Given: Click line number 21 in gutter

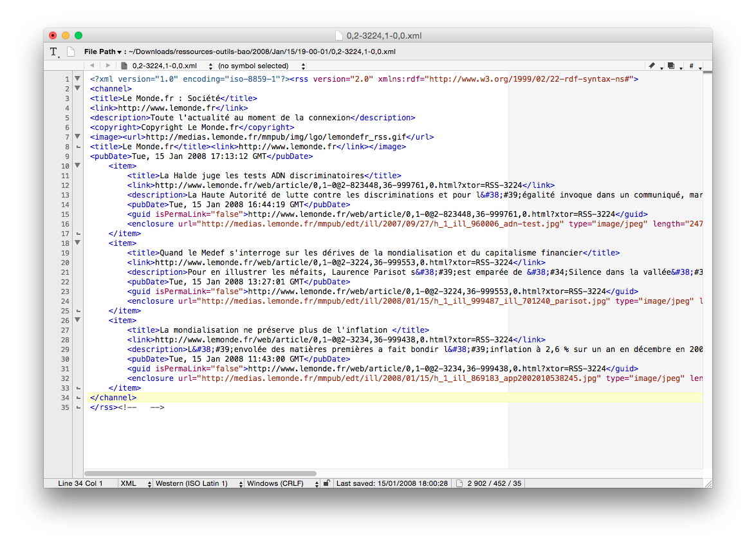Looking at the screenshot, I should pyautogui.click(x=65, y=272).
